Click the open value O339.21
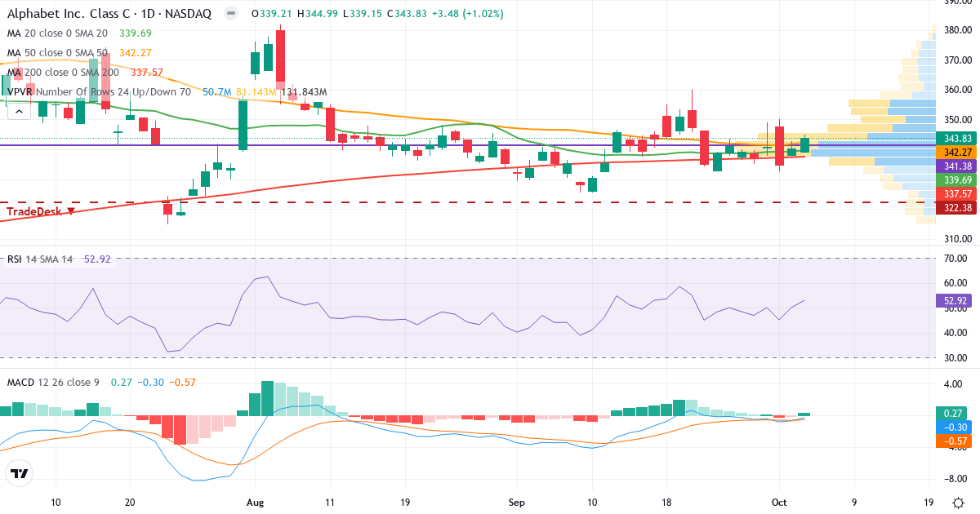Viewport: 980px width, 514px height. coord(272,14)
